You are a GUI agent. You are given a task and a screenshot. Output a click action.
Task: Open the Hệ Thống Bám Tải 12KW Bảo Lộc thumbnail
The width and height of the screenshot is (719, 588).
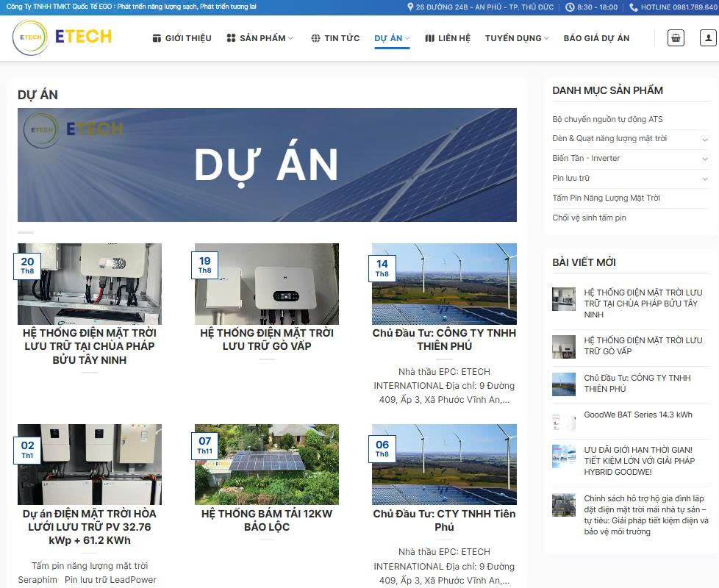coord(267,464)
